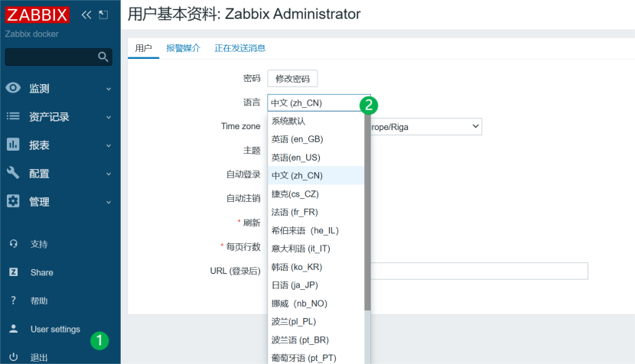Select 挪威 (nb_NO) option

click(x=316, y=304)
